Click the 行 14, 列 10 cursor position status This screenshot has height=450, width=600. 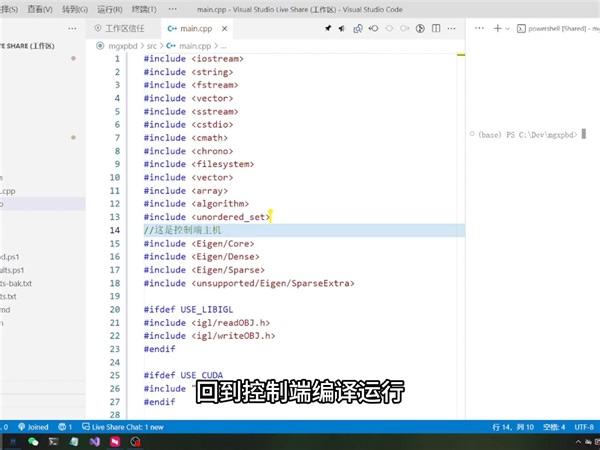(513, 427)
